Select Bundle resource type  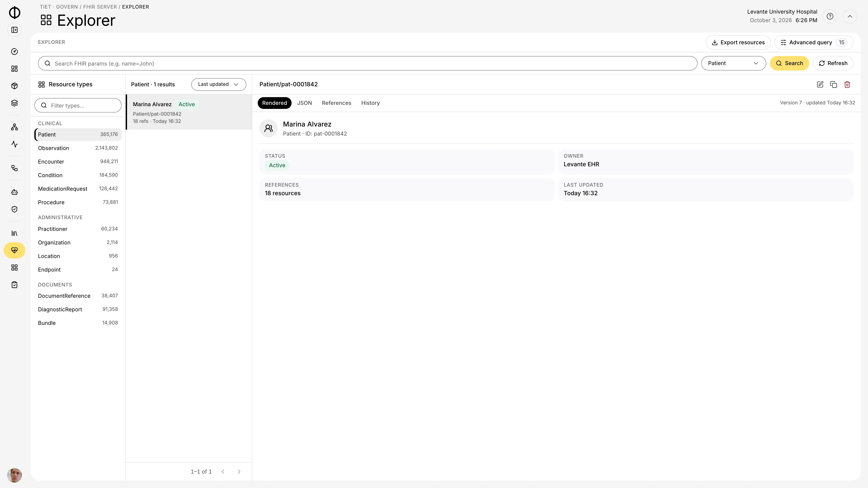pos(78,323)
